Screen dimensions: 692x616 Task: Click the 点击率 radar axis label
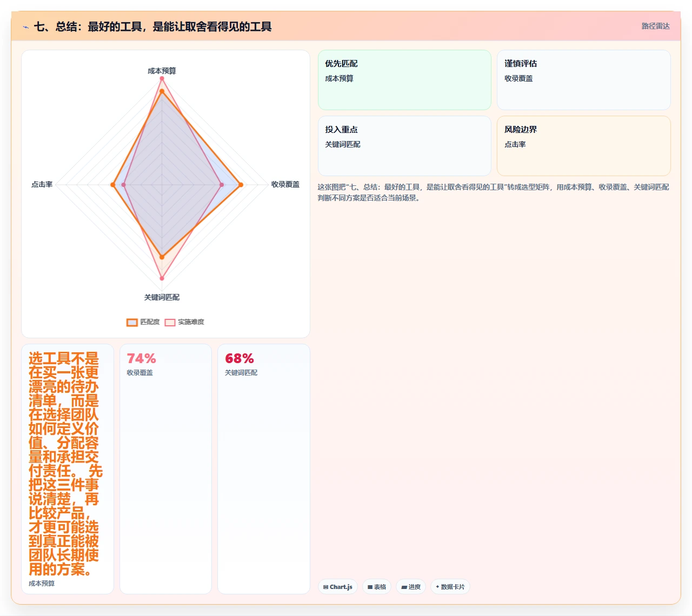(42, 184)
